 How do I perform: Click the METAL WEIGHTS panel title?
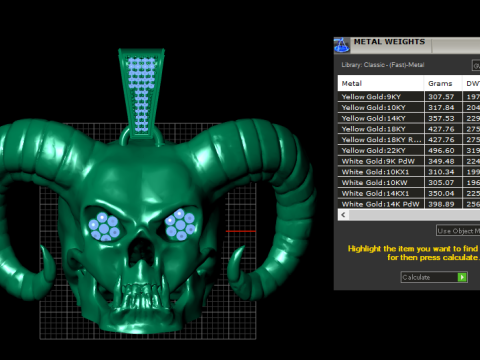[389, 42]
